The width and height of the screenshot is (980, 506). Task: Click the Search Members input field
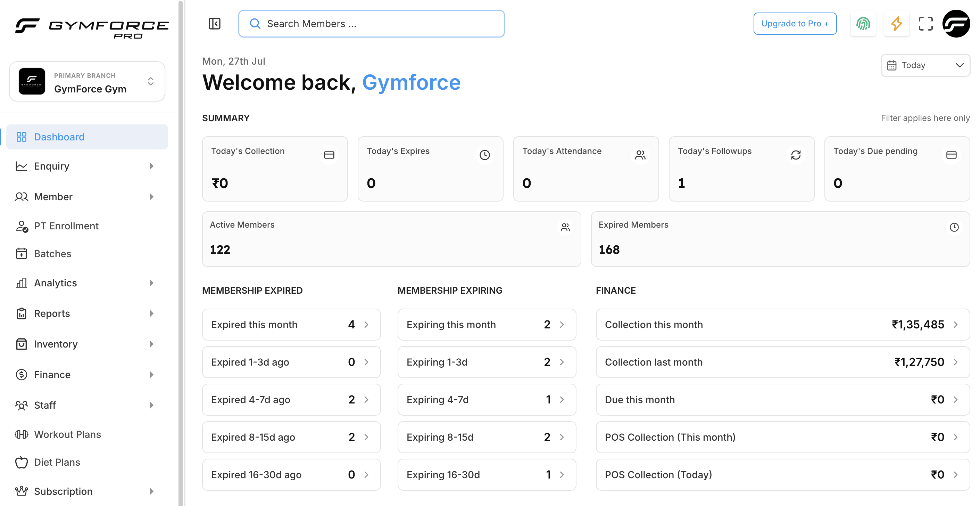point(371,24)
